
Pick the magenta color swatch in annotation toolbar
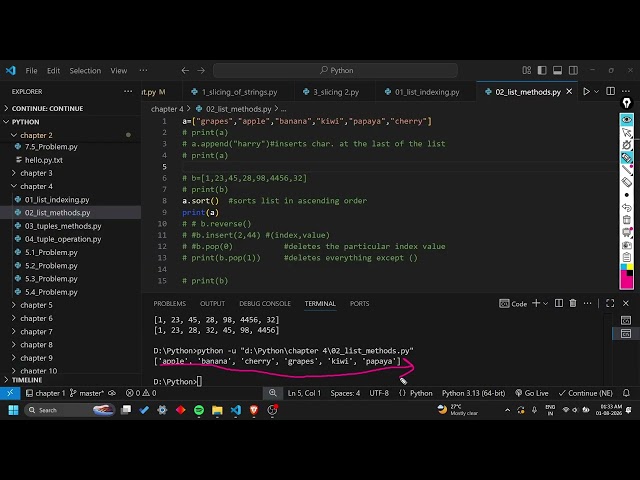point(627,282)
